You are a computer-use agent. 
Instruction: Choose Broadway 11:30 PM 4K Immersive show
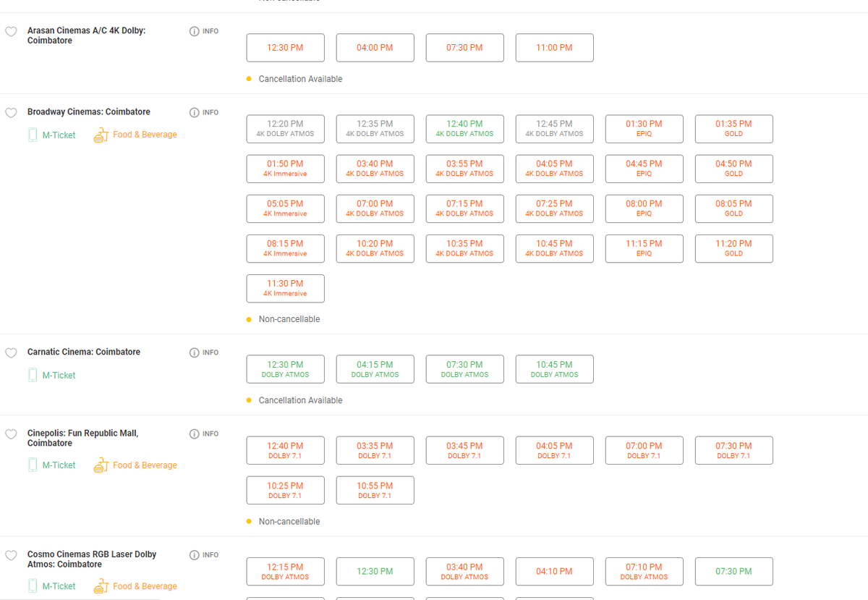coord(285,288)
